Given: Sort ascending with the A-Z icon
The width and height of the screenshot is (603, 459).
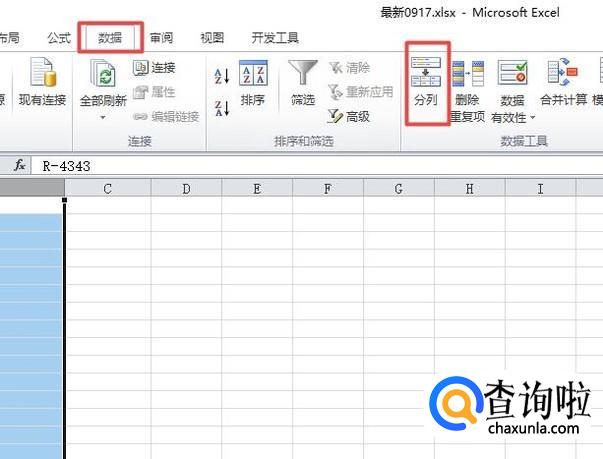Looking at the screenshot, I should [222, 76].
